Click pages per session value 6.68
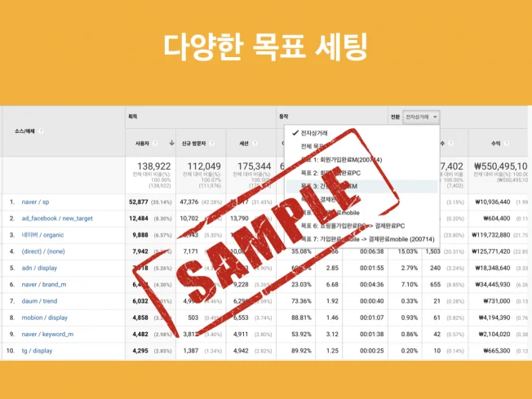Image resolution: width=532 pixels, height=399 pixels. click(x=332, y=284)
